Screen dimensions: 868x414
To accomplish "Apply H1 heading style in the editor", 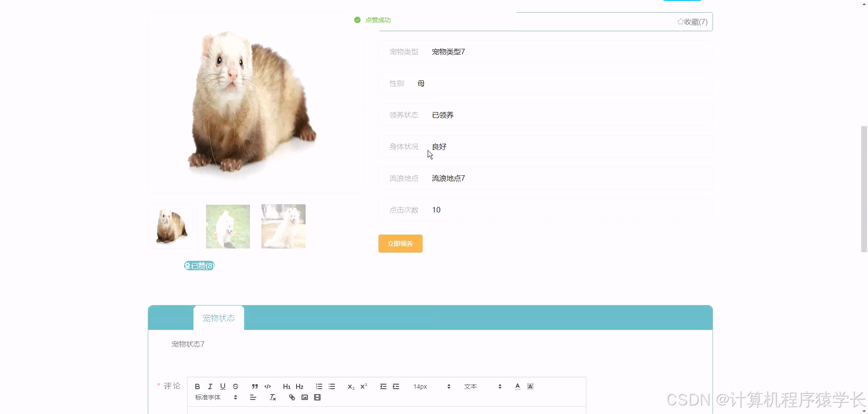I will pyautogui.click(x=287, y=386).
